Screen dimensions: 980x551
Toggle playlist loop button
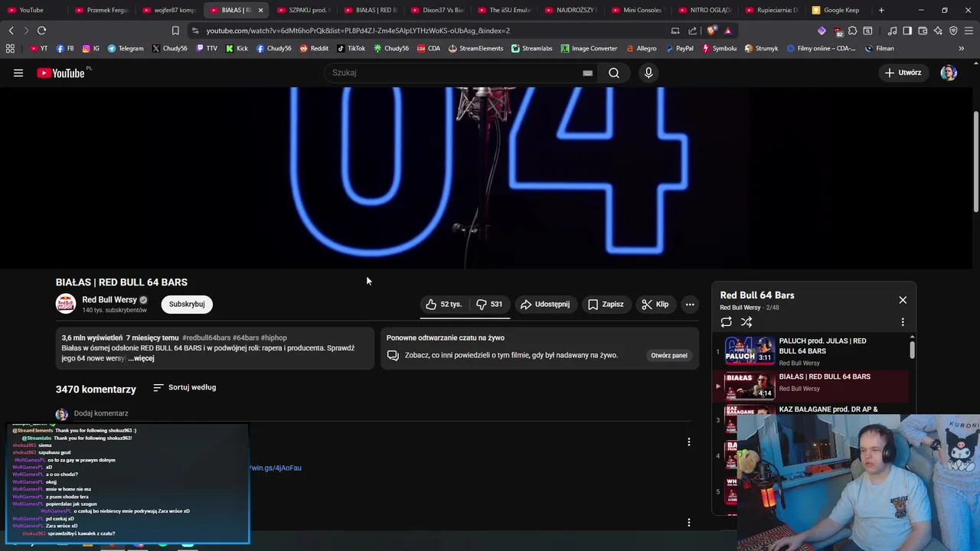click(726, 322)
